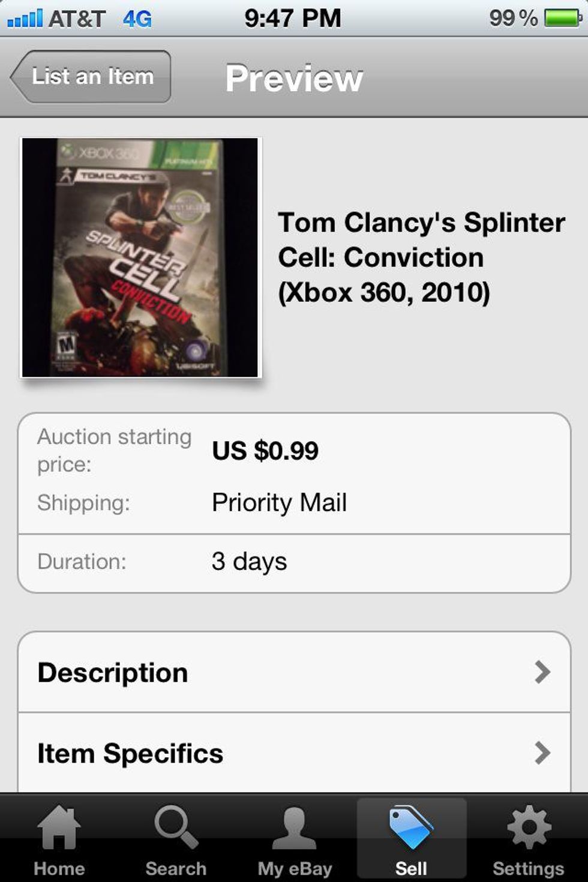Select the US $0.99 starting price

click(265, 451)
